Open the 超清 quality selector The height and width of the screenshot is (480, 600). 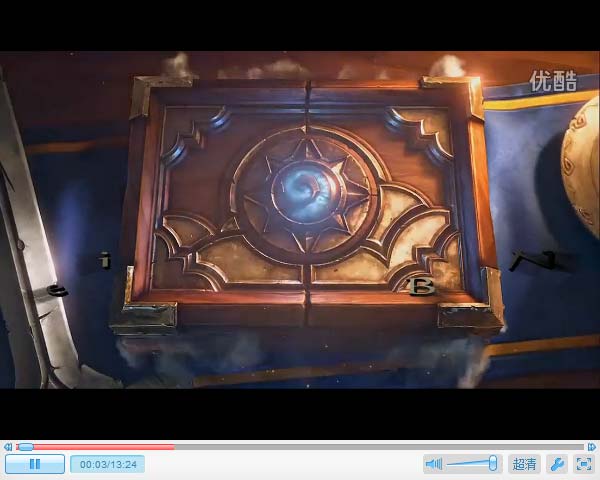524,464
